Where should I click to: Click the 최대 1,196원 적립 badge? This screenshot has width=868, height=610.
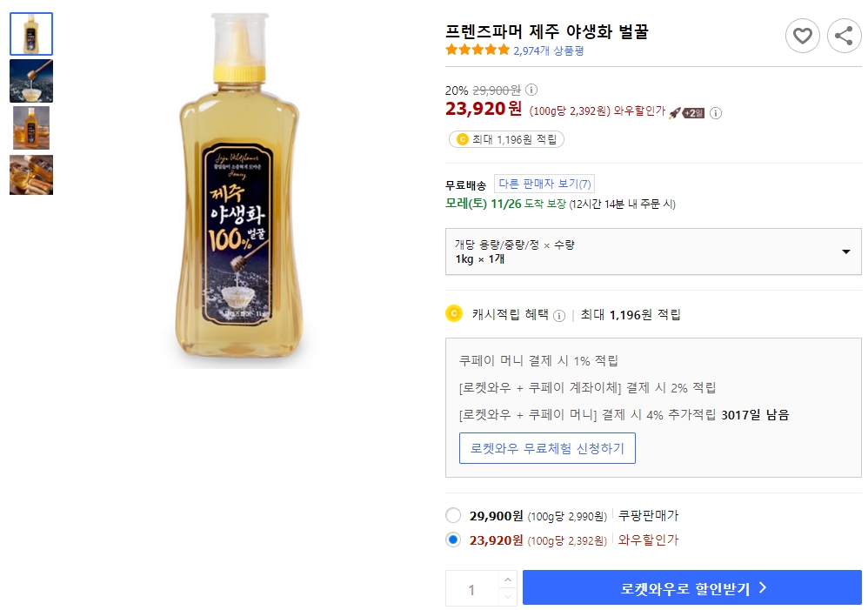505,139
